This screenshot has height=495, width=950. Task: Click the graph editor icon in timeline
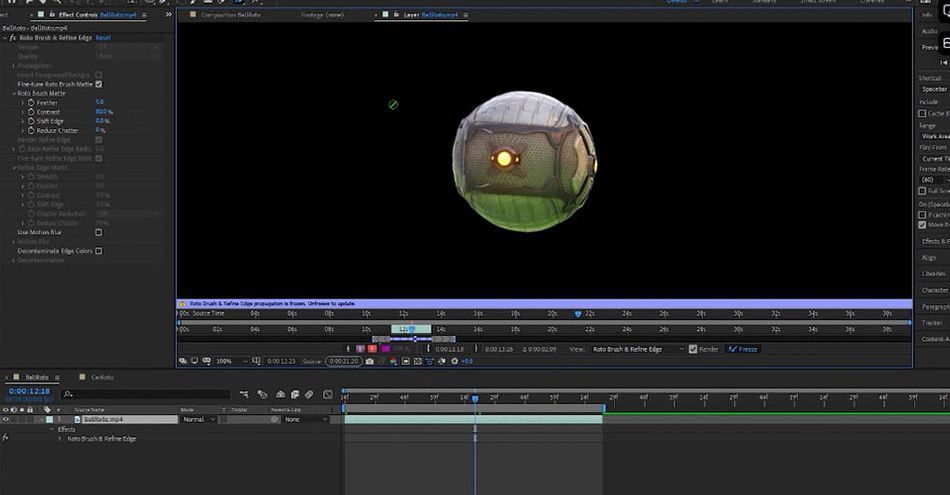pos(328,394)
